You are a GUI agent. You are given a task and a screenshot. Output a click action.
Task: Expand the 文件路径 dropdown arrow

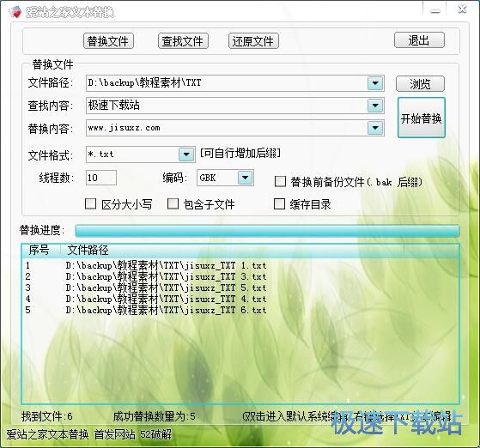375,83
